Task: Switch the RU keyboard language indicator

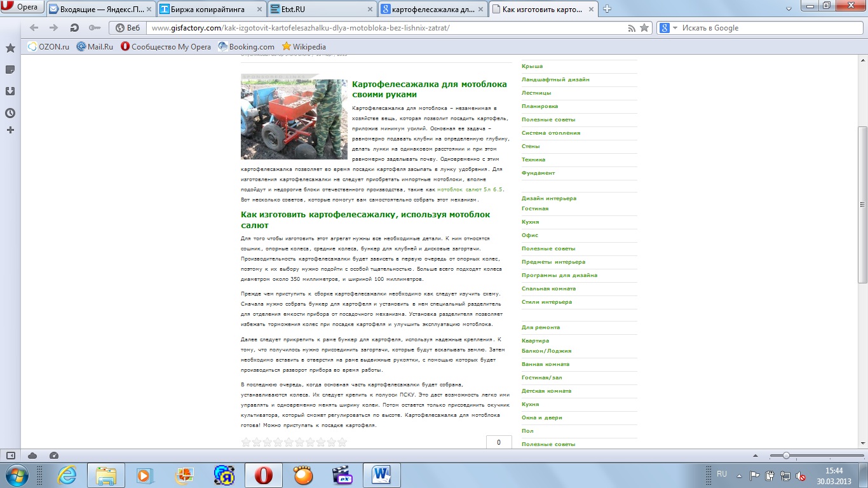Action: point(722,474)
